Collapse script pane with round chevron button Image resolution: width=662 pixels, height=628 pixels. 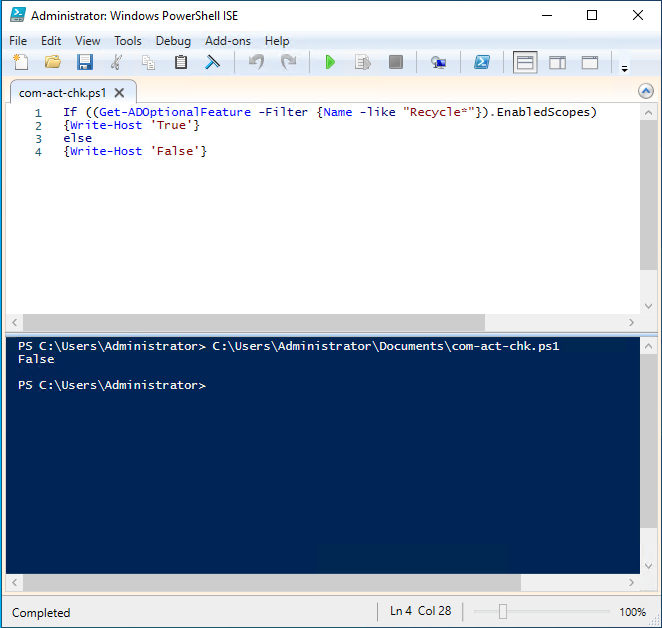coord(646,91)
